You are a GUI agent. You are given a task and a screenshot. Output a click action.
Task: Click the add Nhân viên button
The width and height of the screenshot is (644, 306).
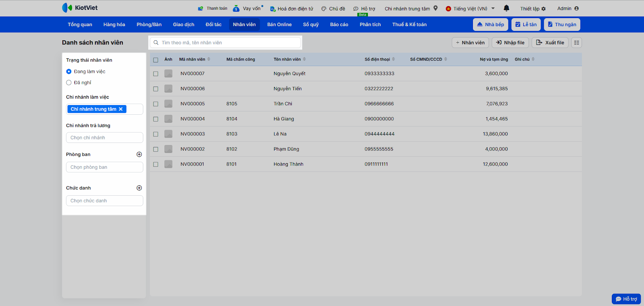tap(471, 43)
